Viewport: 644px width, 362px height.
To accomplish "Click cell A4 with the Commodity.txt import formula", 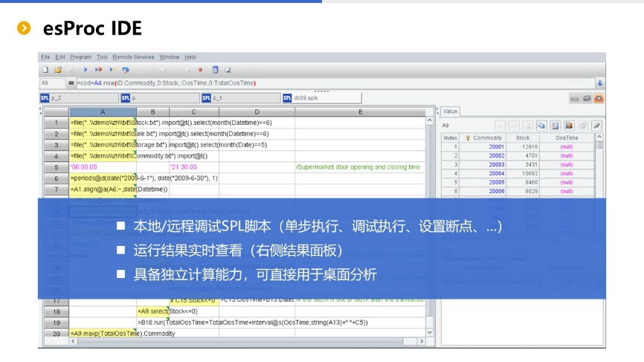I will pos(103,156).
